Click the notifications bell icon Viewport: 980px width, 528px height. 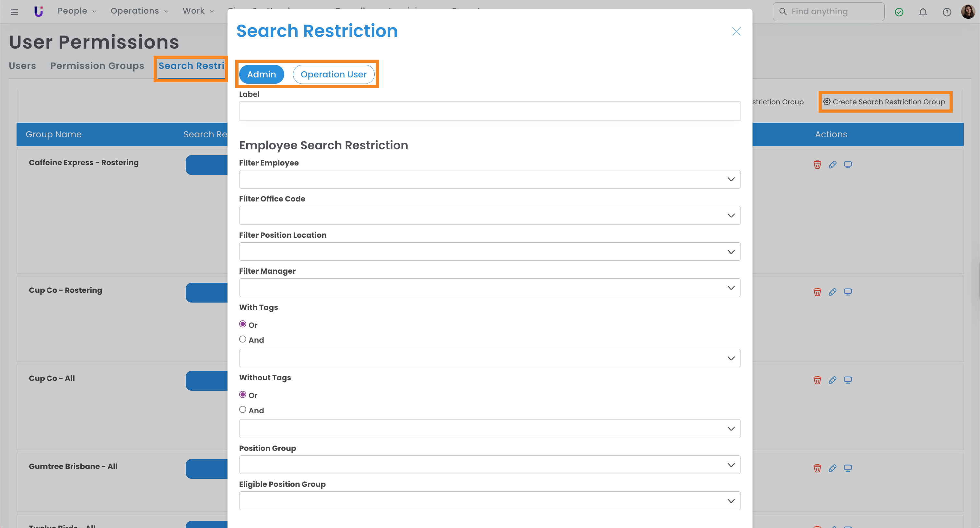(923, 12)
